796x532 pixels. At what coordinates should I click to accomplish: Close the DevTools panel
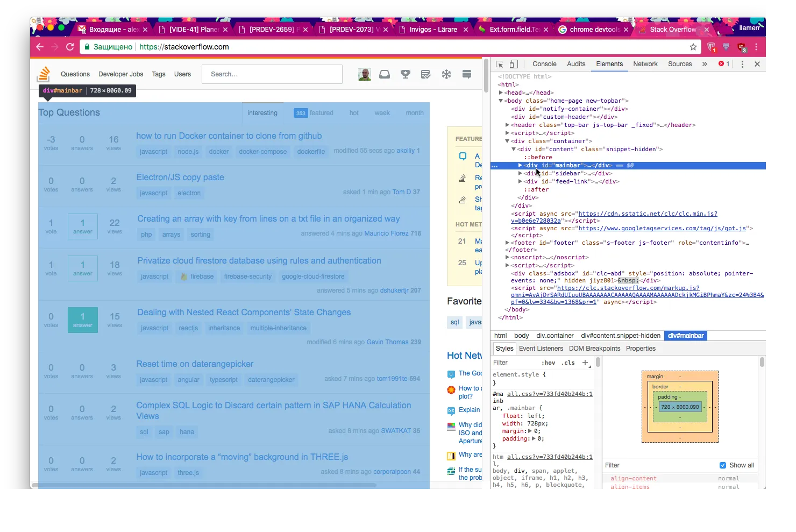(757, 64)
